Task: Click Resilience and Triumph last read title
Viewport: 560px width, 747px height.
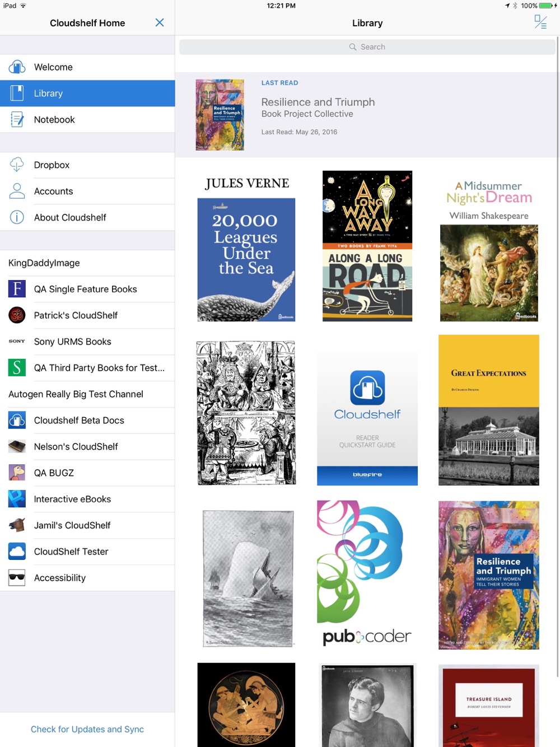Action: (318, 102)
